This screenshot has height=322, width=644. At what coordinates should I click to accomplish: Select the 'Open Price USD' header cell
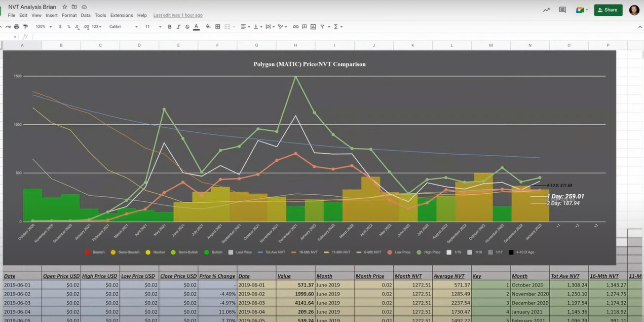pos(61,276)
